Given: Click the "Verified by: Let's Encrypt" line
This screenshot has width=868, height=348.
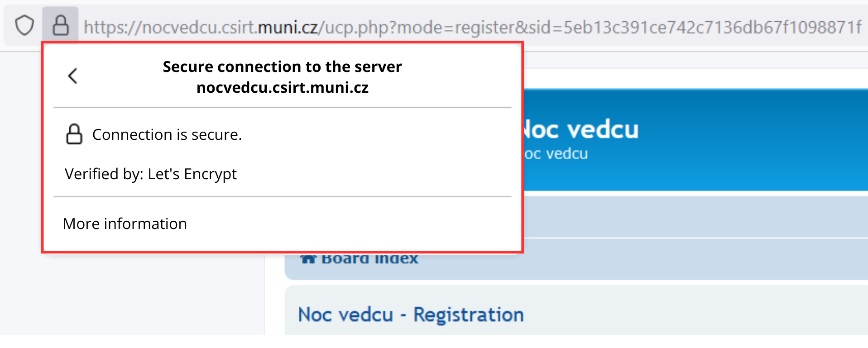Looking at the screenshot, I should click(x=151, y=174).
